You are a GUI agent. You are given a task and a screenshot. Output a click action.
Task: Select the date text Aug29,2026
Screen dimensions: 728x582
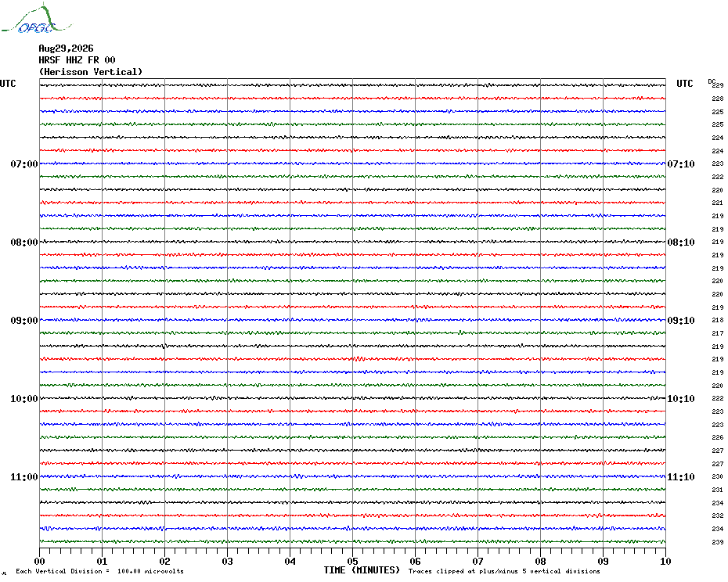[66, 48]
